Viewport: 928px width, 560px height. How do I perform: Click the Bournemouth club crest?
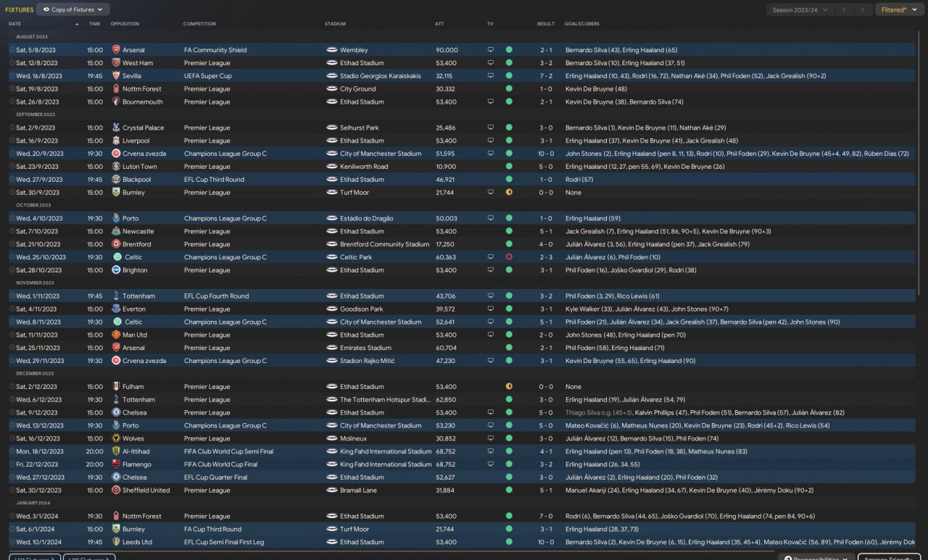click(x=116, y=102)
